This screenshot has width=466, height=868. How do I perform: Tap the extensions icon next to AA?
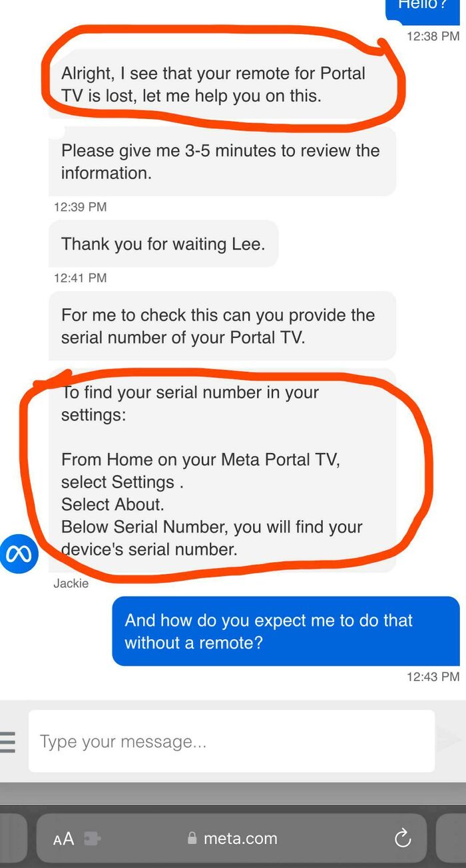tap(91, 838)
